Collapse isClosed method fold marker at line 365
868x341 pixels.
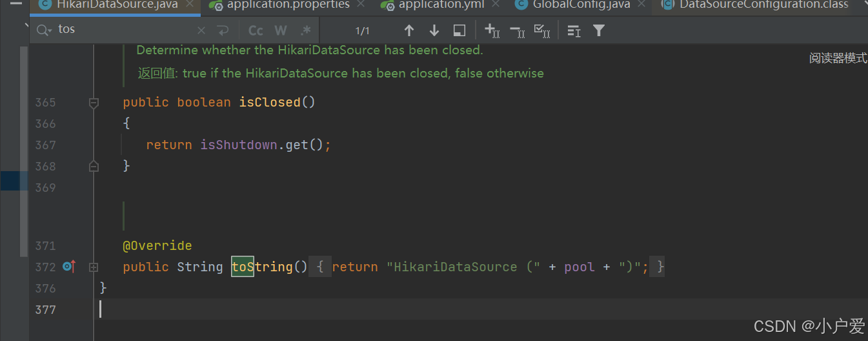pyautogui.click(x=94, y=103)
